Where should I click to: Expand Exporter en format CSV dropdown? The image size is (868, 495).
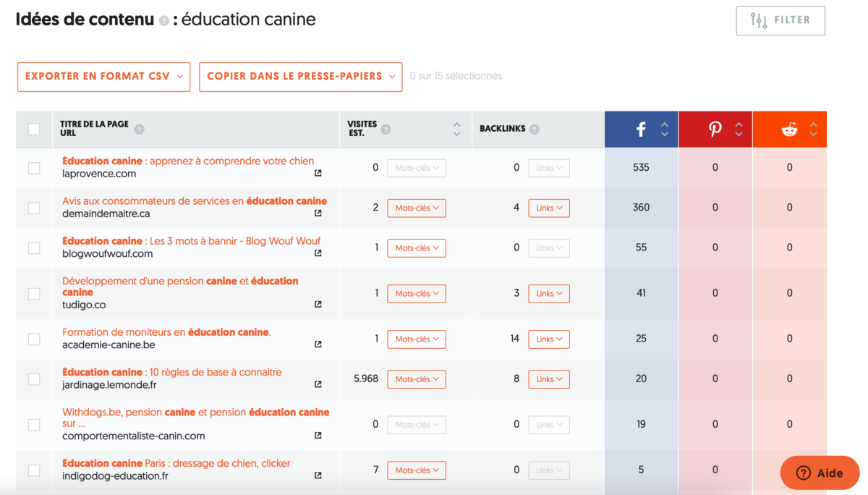coord(104,77)
